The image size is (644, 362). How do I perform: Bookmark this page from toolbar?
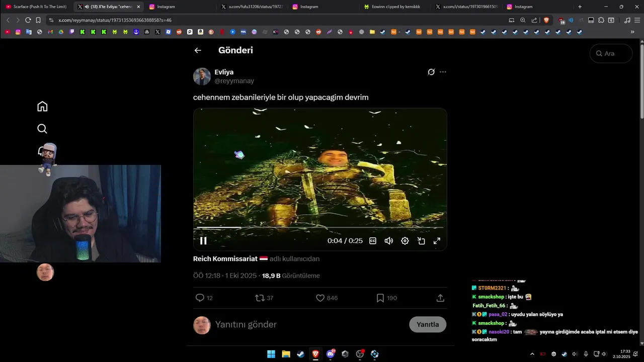click(38, 20)
